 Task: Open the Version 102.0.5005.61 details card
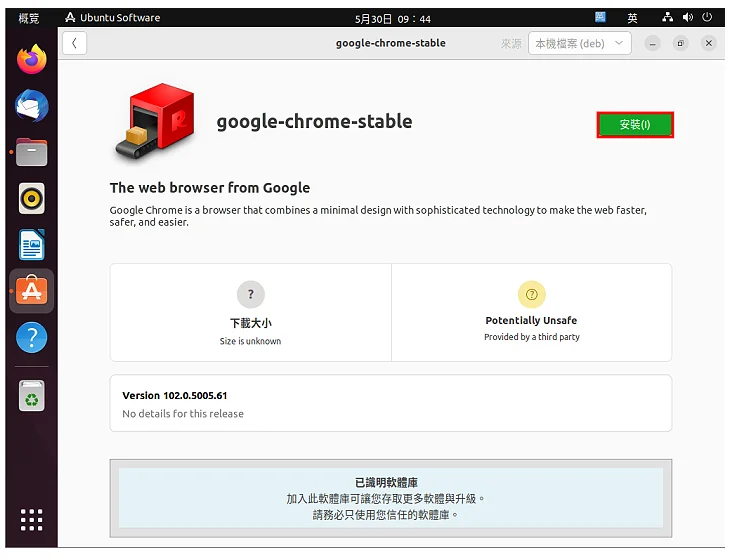pos(391,403)
